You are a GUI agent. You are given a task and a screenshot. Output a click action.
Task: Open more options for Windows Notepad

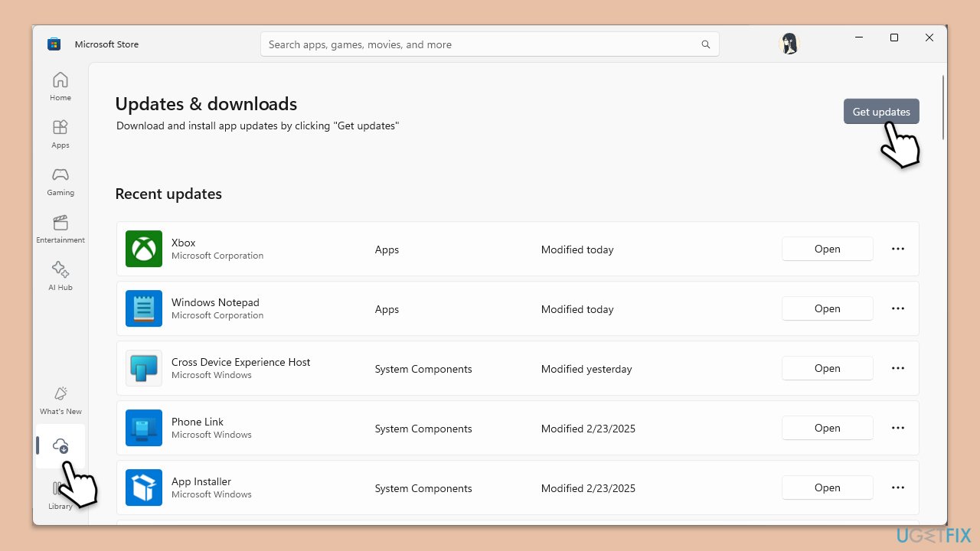[898, 308]
